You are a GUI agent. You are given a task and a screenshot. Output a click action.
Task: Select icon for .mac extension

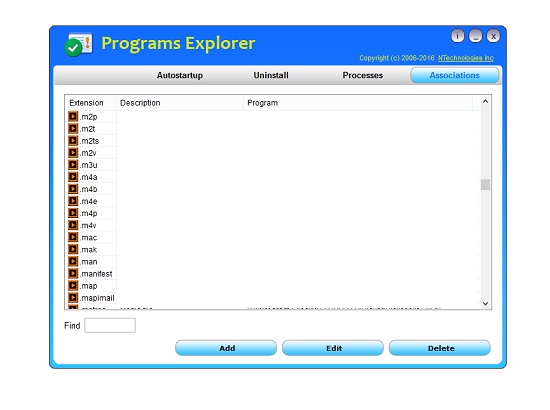73,237
